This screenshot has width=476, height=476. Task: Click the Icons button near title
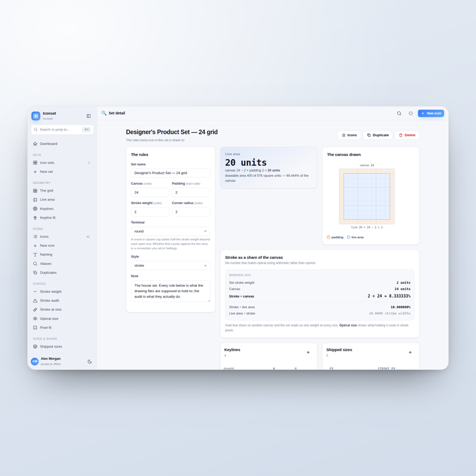(349, 135)
